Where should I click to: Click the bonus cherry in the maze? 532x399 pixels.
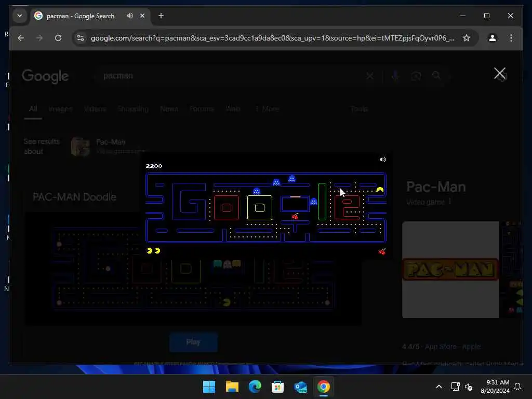coord(295,216)
